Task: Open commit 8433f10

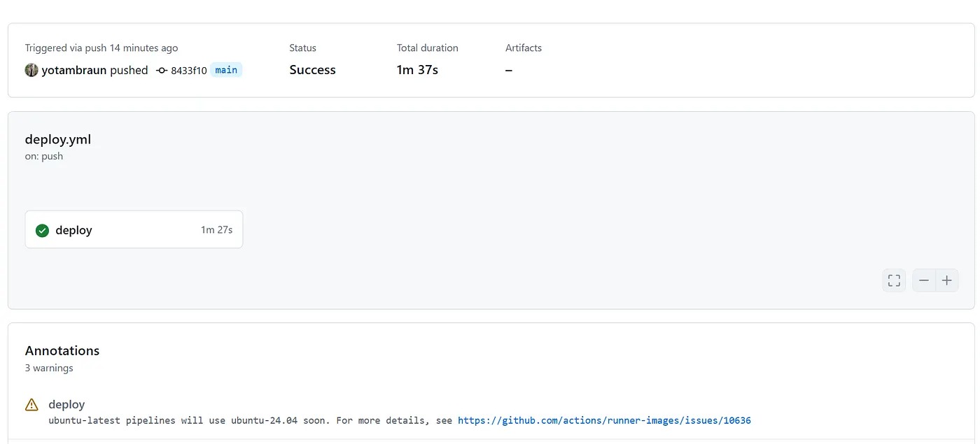Action: [188, 71]
